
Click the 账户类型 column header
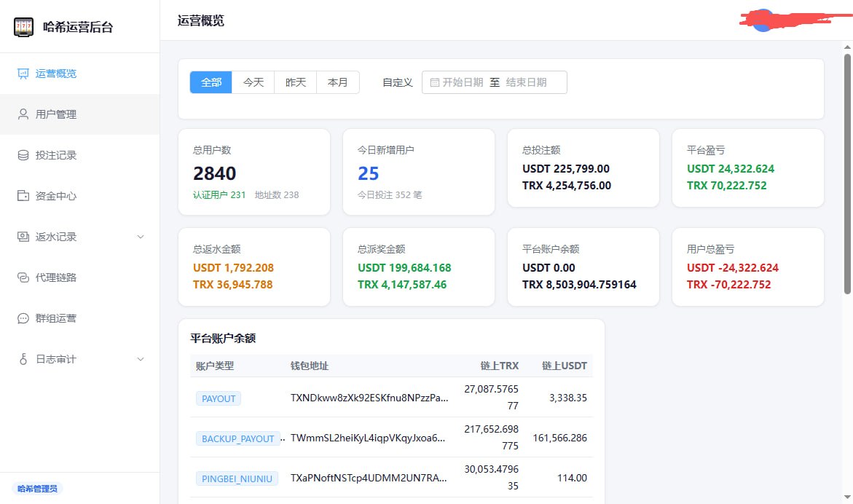215,366
